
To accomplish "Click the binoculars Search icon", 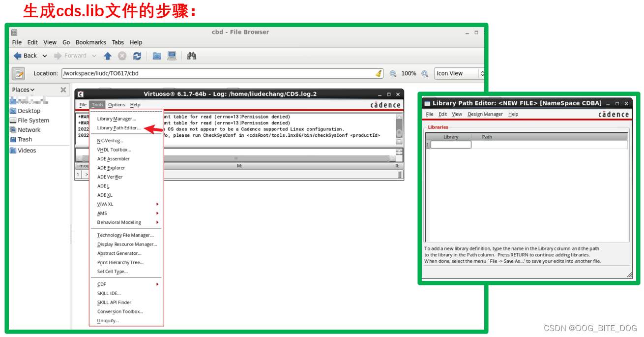I will pyautogui.click(x=192, y=56).
